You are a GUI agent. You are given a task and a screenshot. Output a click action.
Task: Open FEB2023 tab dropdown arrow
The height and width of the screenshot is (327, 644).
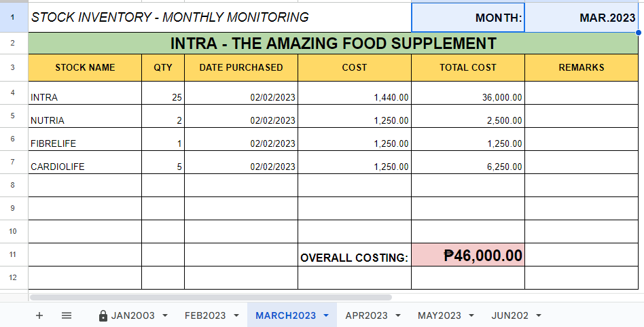[x=236, y=315]
